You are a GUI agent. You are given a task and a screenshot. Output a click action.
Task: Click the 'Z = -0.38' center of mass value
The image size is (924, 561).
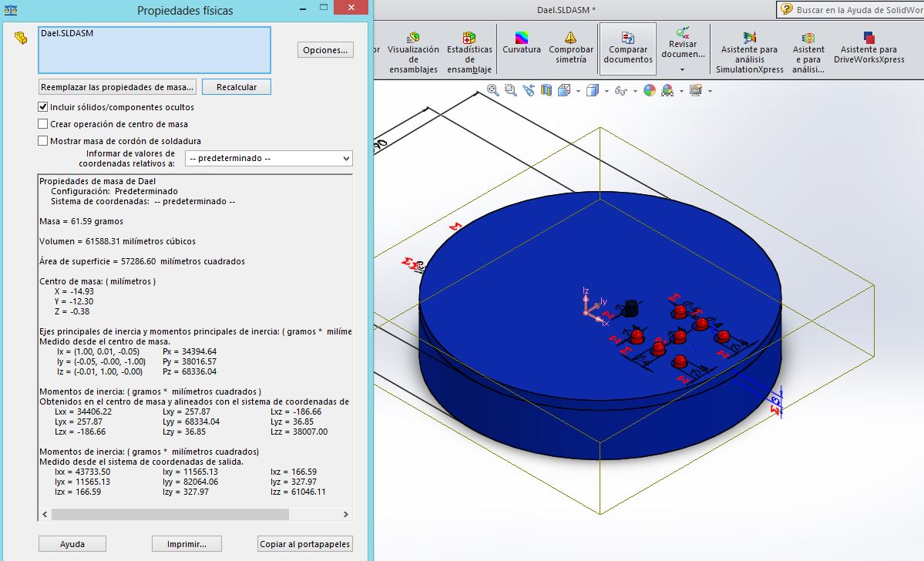coord(72,311)
